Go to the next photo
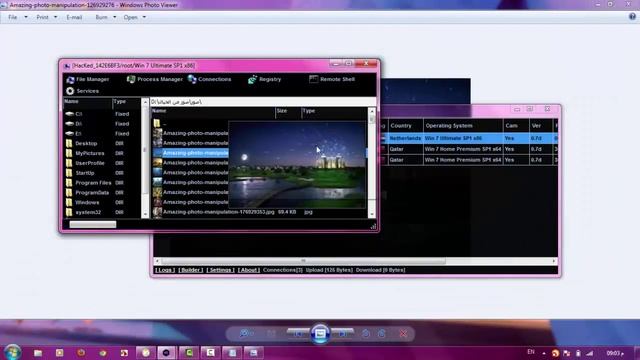This screenshot has height=360, width=640. pyautogui.click(x=343, y=334)
